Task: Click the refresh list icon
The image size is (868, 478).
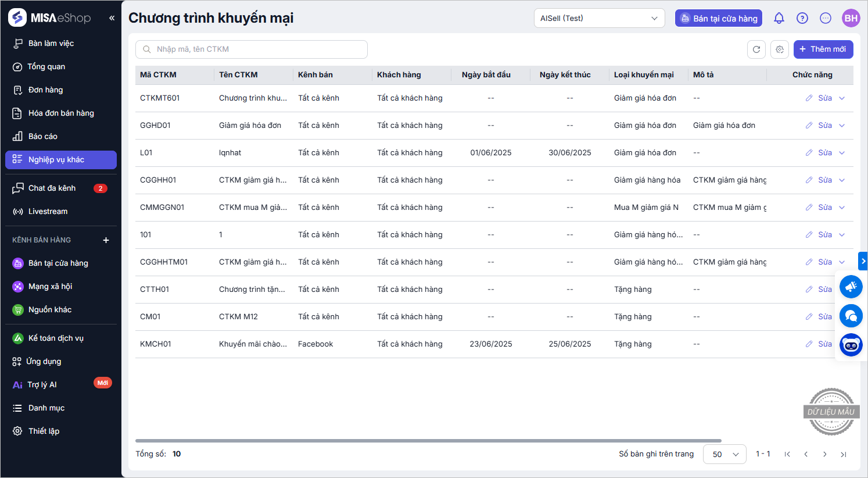Action: (x=756, y=49)
